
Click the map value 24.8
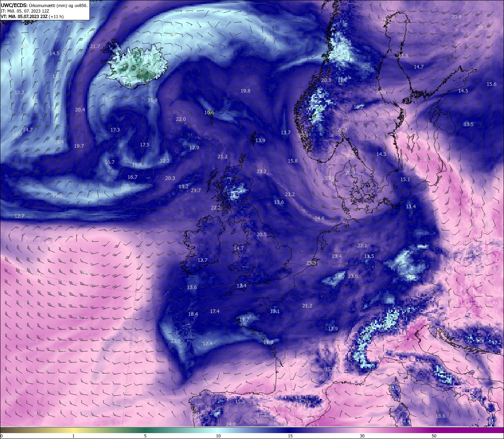point(231,424)
